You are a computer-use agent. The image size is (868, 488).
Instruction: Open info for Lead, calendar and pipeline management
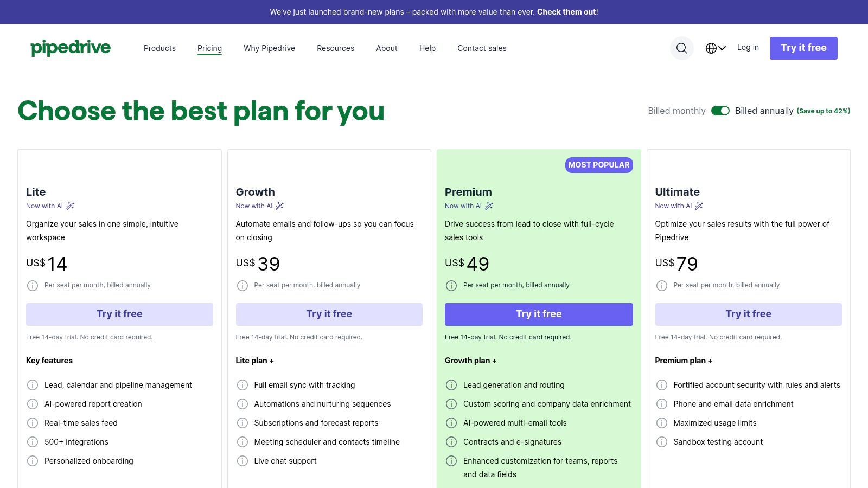pos(33,385)
